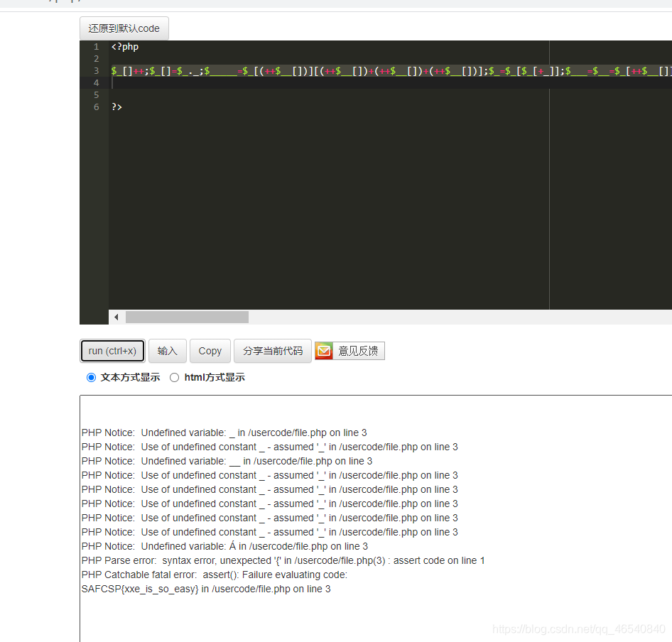
Task: Open the 输入 input button
Action: [167, 351]
